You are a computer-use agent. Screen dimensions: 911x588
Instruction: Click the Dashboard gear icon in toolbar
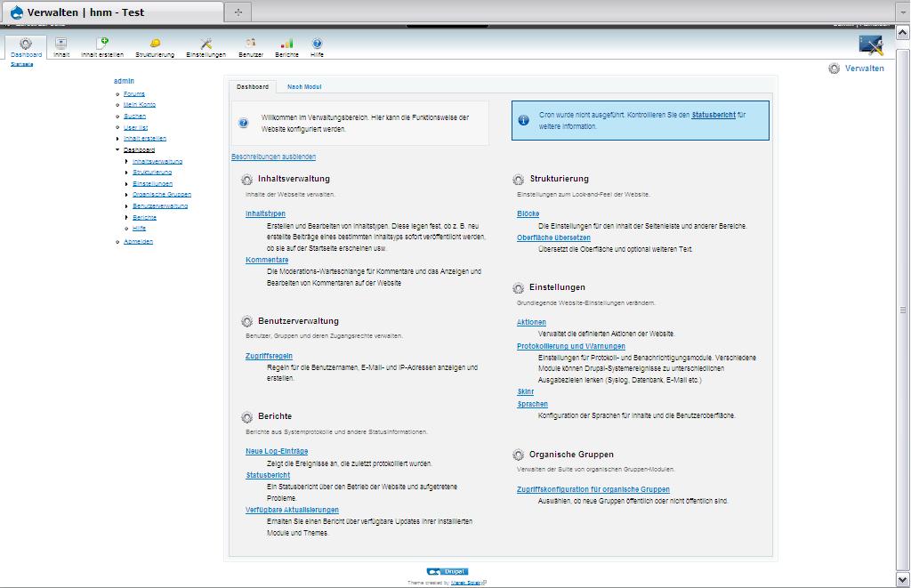[26, 44]
